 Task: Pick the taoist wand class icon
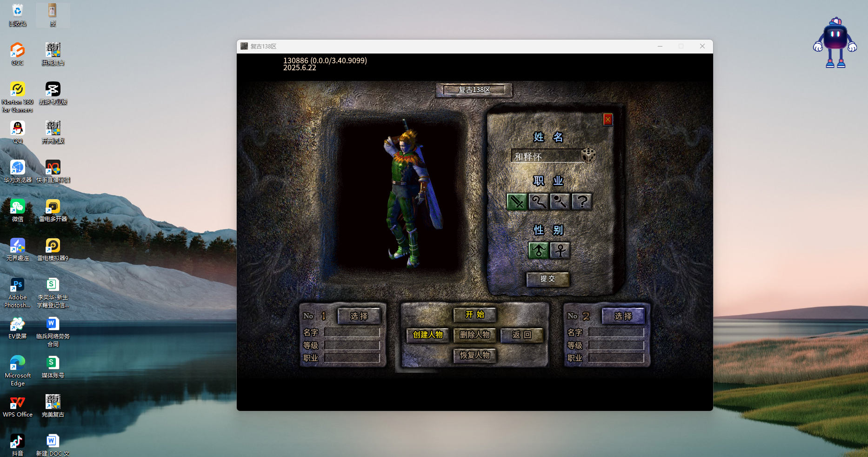point(560,202)
